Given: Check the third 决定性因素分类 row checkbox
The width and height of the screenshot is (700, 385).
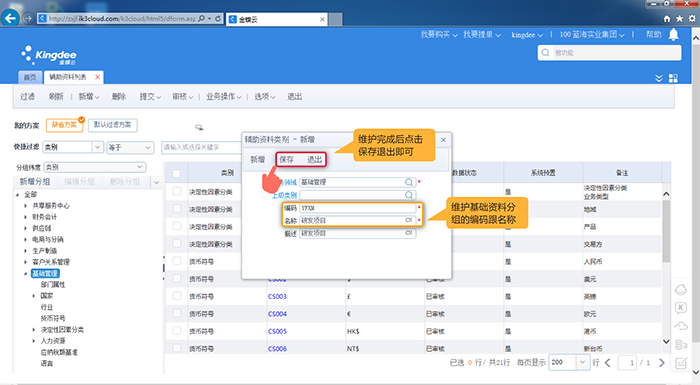Looking at the screenshot, I should (177, 226).
